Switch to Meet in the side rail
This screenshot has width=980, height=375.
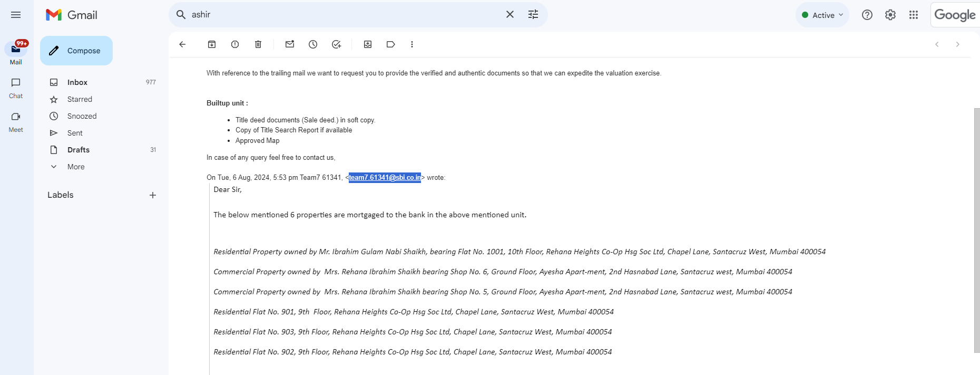click(16, 121)
